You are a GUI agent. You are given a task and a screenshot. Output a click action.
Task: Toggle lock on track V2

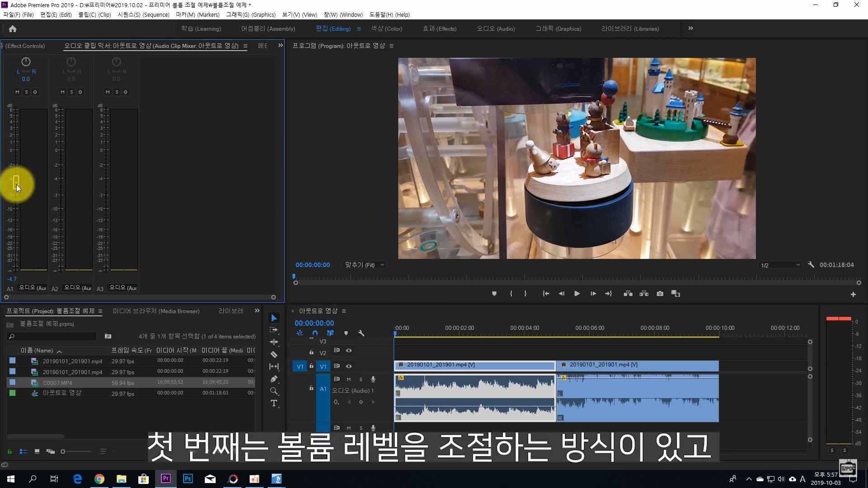(x=311, y=352)
